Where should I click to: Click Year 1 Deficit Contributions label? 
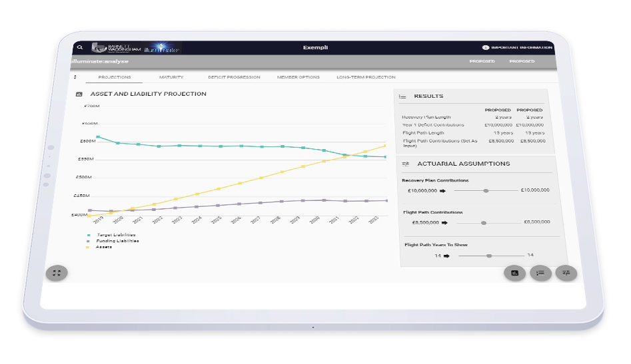tap(433, 125)
